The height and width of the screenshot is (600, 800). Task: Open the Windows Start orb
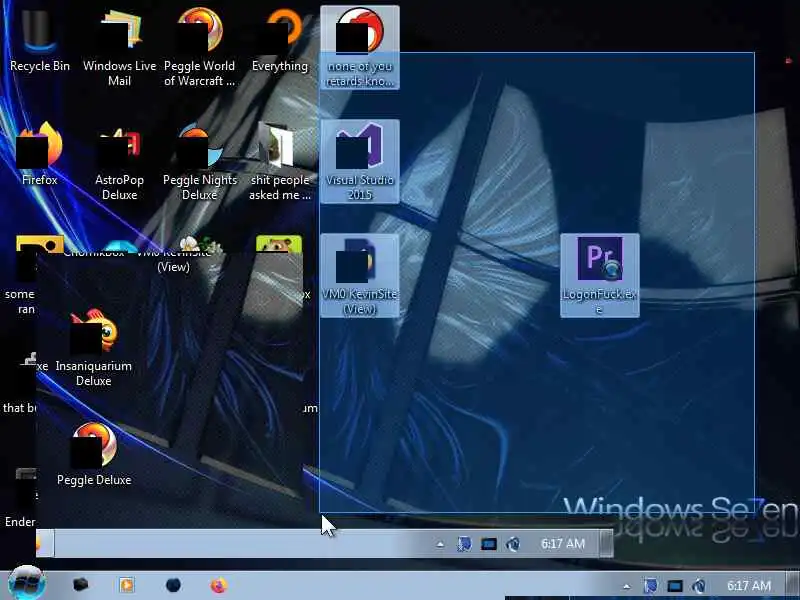point(26,583)
